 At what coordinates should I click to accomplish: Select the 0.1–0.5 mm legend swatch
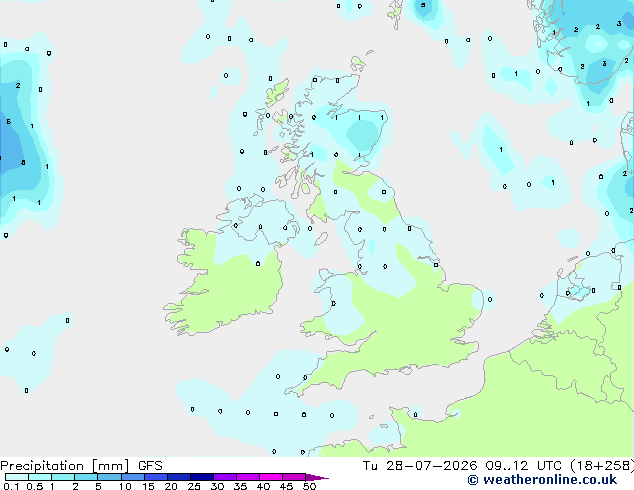pyautogui.click(x=17, y=477)
